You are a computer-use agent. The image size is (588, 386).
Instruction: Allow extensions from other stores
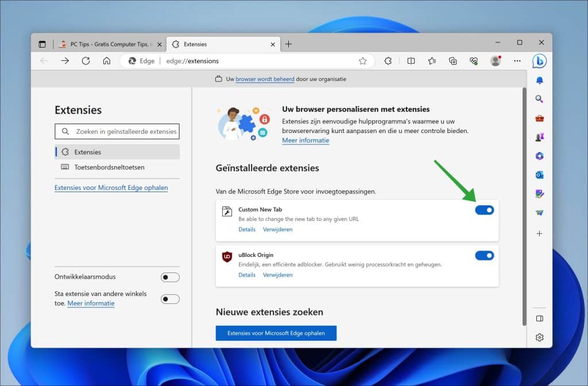click(170, 299)
